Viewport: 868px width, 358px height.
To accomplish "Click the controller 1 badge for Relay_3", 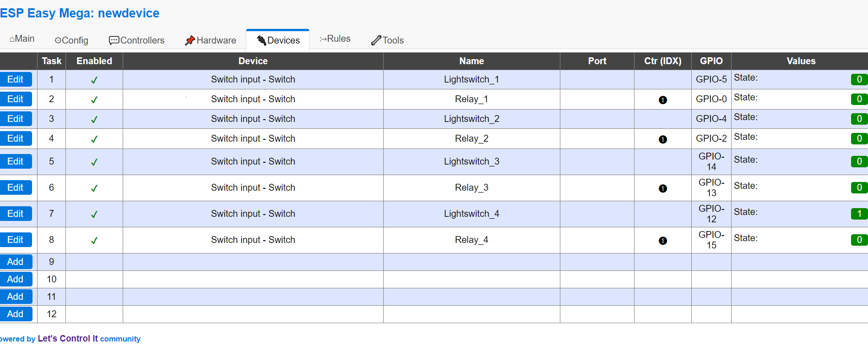I will click(x=662, y=188).
